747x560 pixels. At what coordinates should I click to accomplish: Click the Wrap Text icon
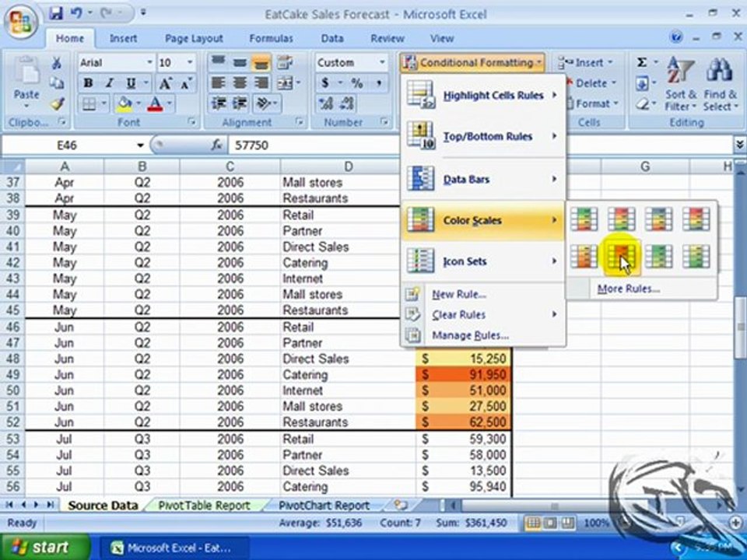point(285,62)
